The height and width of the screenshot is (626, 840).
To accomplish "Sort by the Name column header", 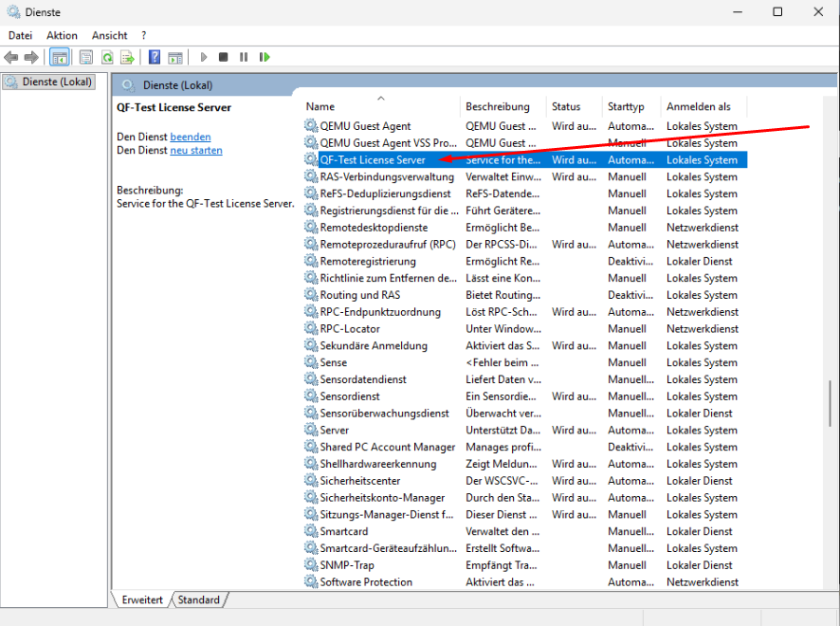I will point(381,106).
